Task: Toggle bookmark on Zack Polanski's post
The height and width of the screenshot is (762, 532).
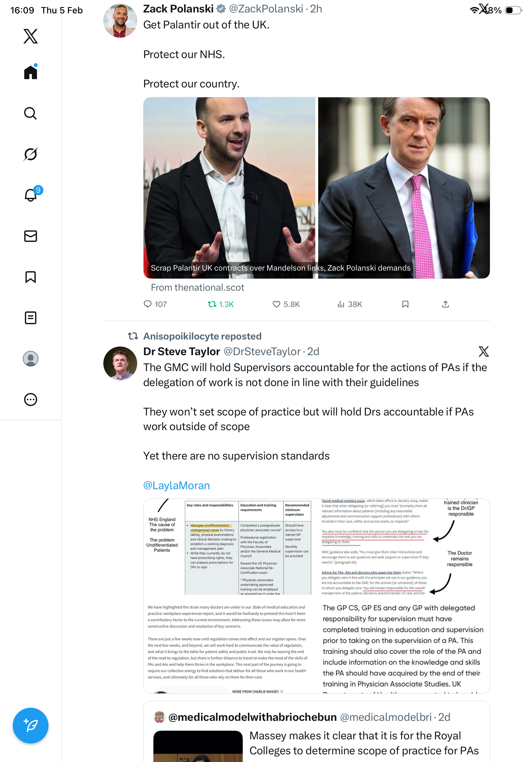Action: pos(405,304)
